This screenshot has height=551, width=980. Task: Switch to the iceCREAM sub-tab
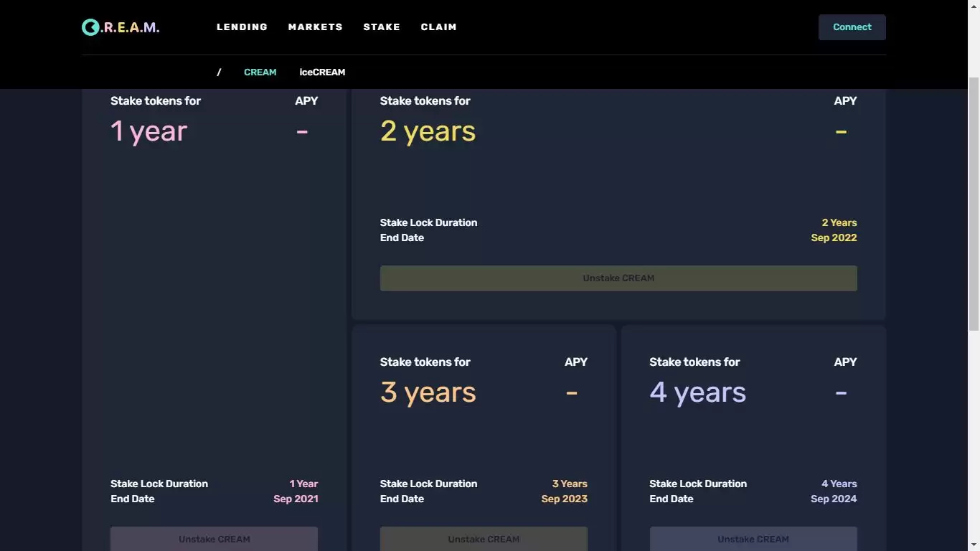coord(322,72)
